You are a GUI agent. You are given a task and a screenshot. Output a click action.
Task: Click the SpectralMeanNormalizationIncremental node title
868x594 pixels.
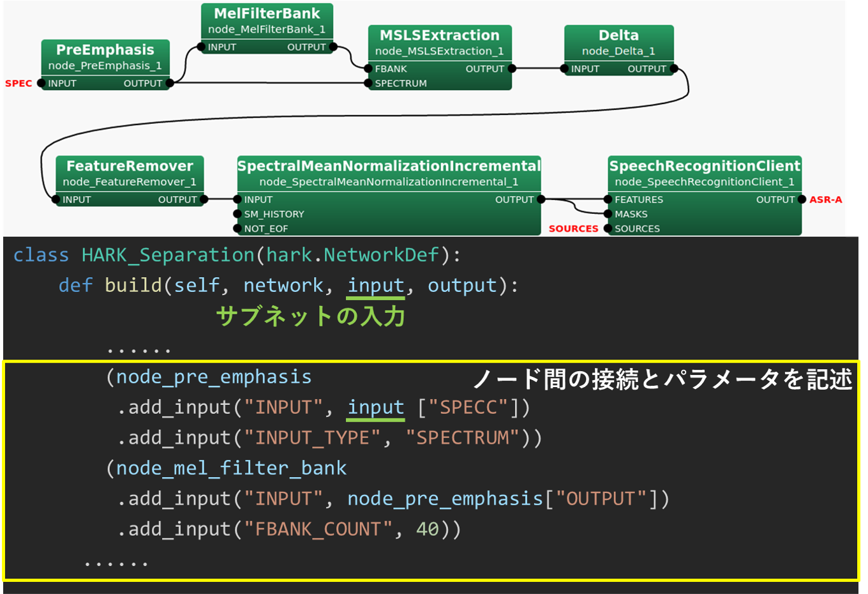[x=389, y=167]
